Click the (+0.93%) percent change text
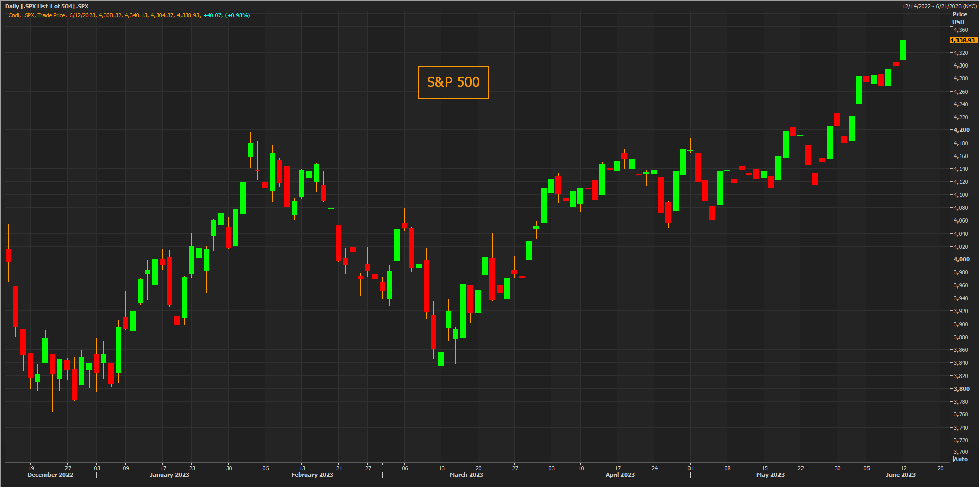This screenshot has width=980, height=488. [x=237, y=15]
